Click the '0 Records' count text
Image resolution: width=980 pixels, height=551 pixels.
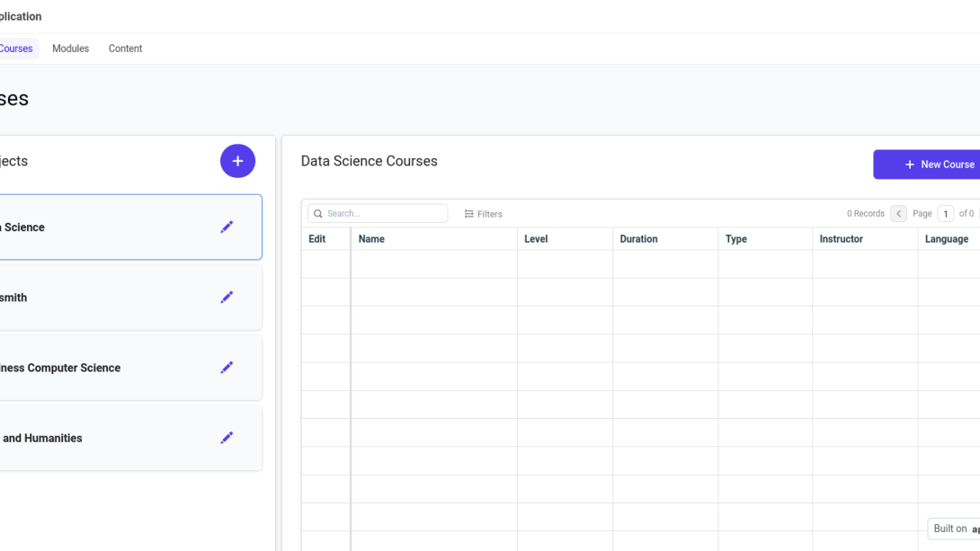point(866,214)
